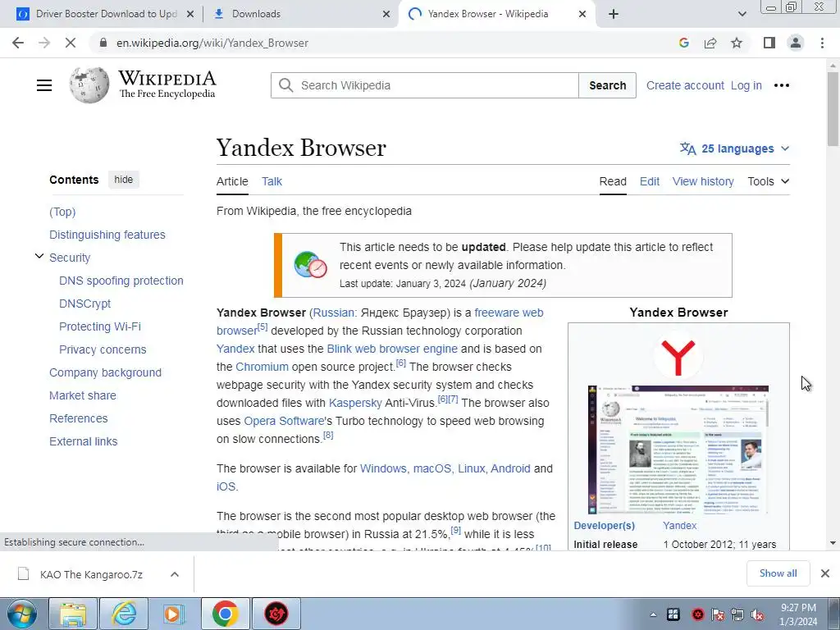Open the Edit tab

click(650, 181)
